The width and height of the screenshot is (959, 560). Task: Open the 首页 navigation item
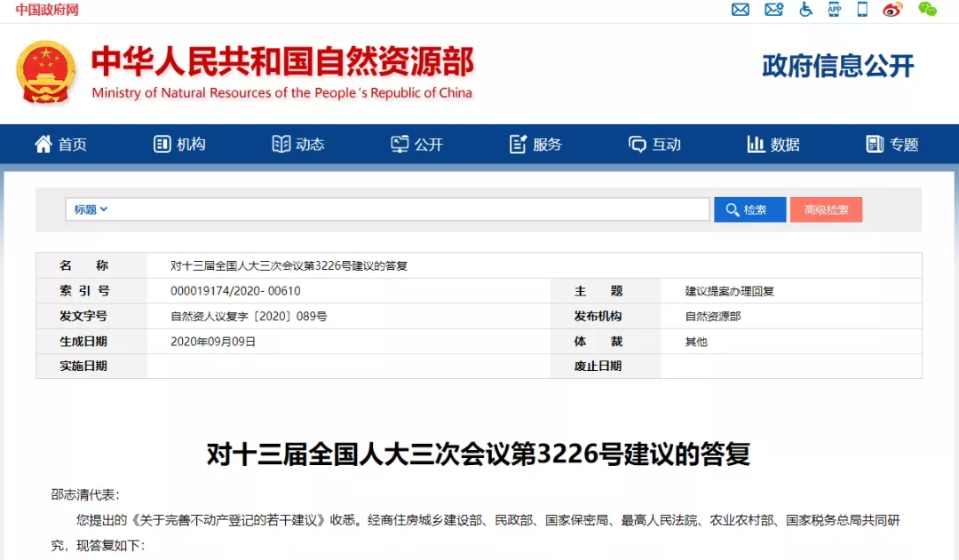pyautogui.click(x=60, y=145)
